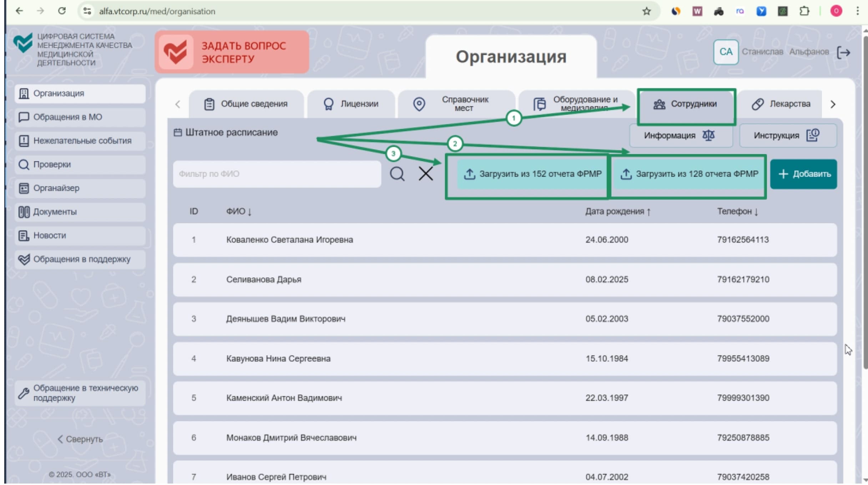868x485 pixels.
Task: Click the 'Добавить' button
Action: [803, 174]
